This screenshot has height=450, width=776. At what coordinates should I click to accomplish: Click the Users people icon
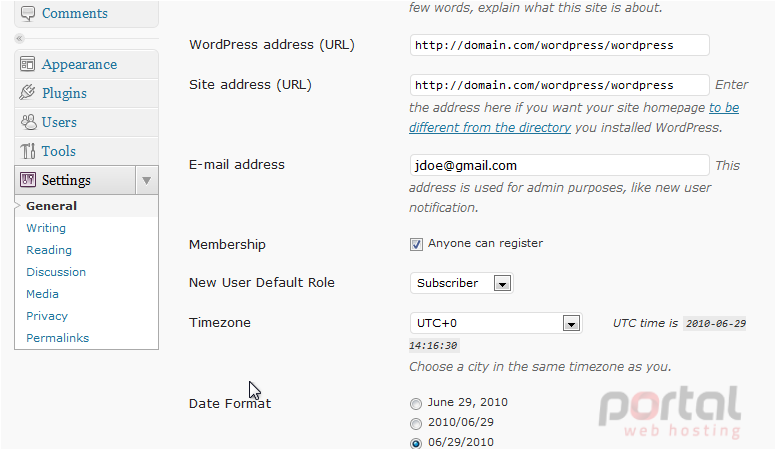coord(29,122)
